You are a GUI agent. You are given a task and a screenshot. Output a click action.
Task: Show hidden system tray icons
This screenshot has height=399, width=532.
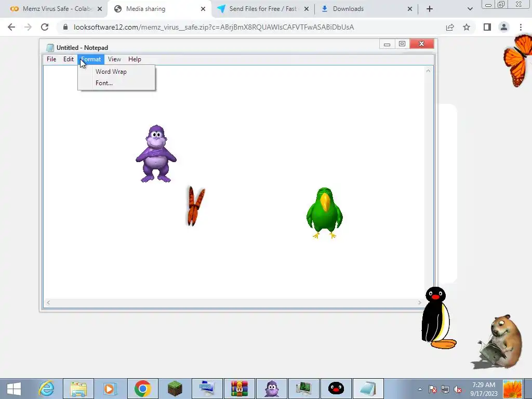pos(420,389)
